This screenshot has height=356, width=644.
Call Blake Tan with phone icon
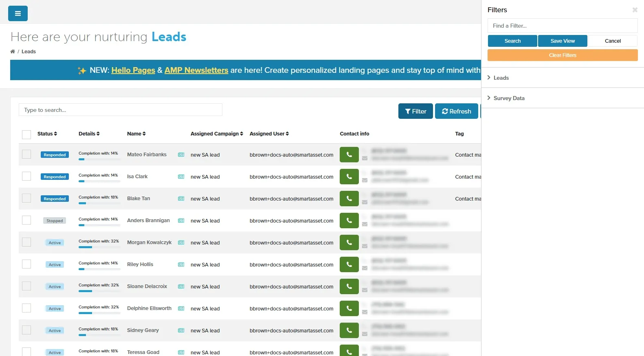pyautogui.click(x=349, y=199)
